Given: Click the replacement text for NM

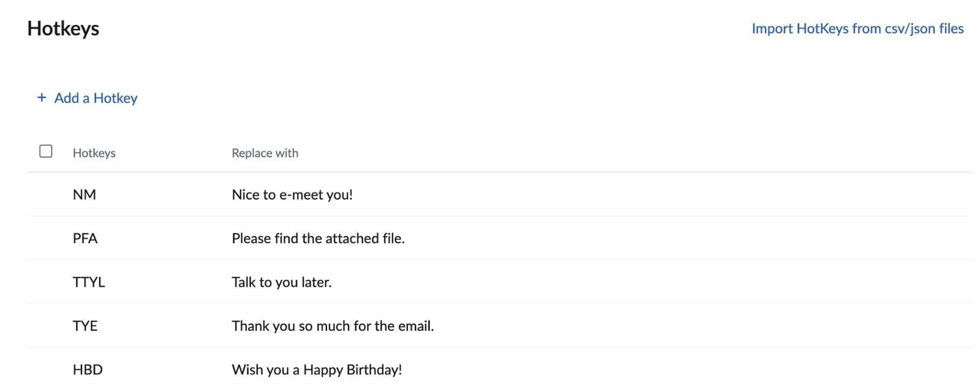Looking at the screenshot, I should (292, 195).
